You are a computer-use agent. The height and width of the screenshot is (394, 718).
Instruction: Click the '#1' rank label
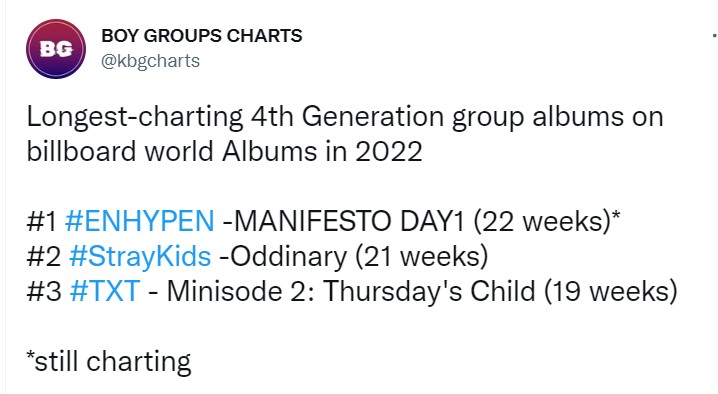pyautogui.click(x=42, y=222)
